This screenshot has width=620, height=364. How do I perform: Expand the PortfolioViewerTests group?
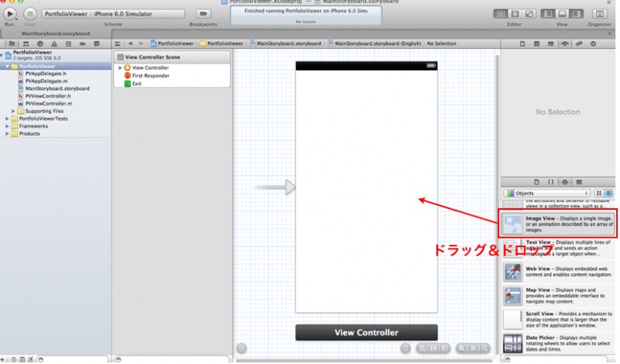click(7, 118)
